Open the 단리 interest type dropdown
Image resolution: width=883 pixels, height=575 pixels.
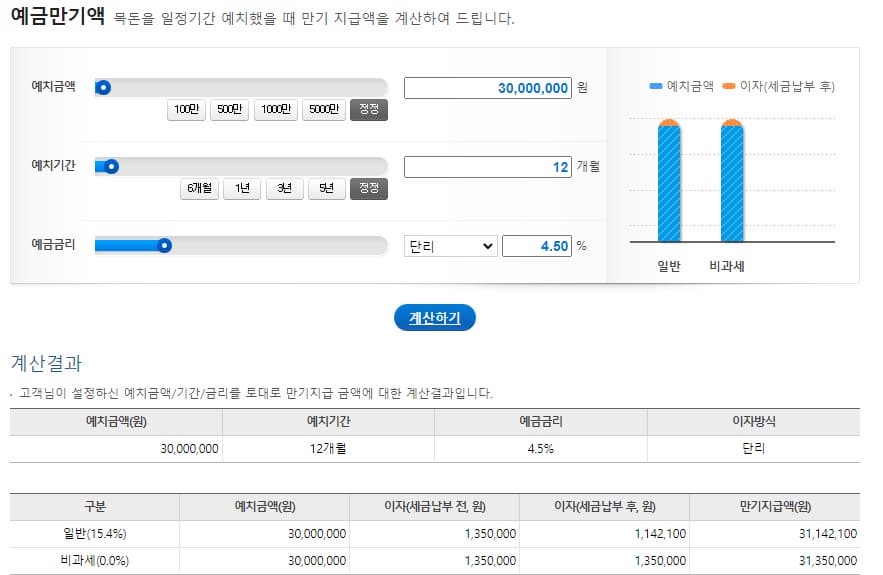coord(451,246)
